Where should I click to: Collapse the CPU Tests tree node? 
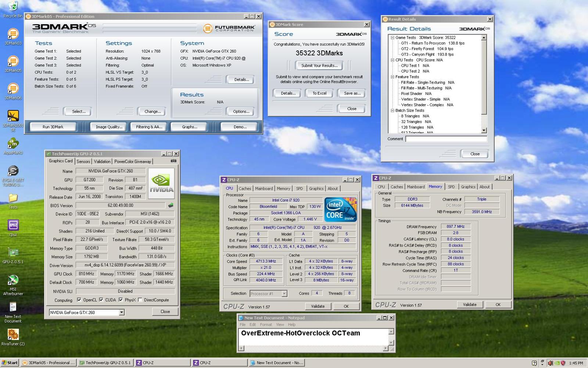click(x=392, y=60)
